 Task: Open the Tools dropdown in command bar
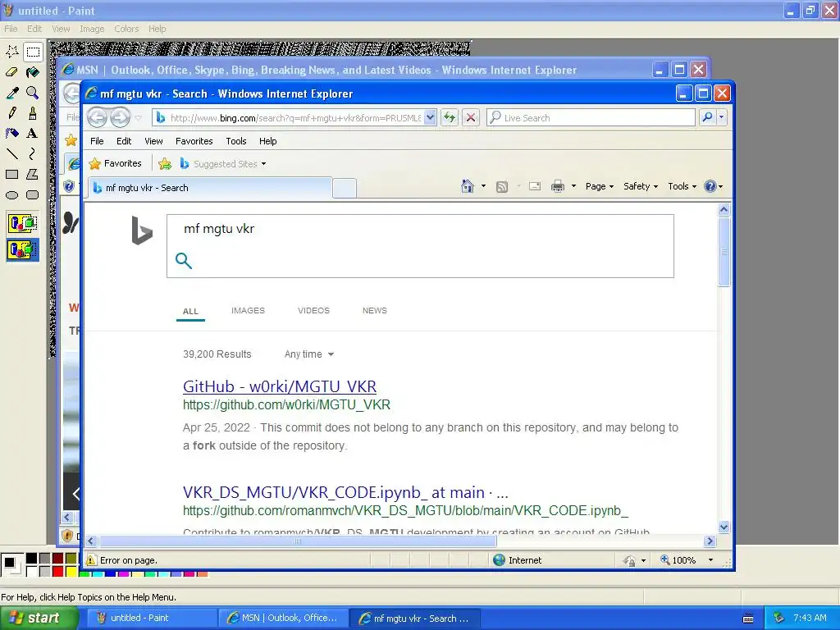click(682, 186)
